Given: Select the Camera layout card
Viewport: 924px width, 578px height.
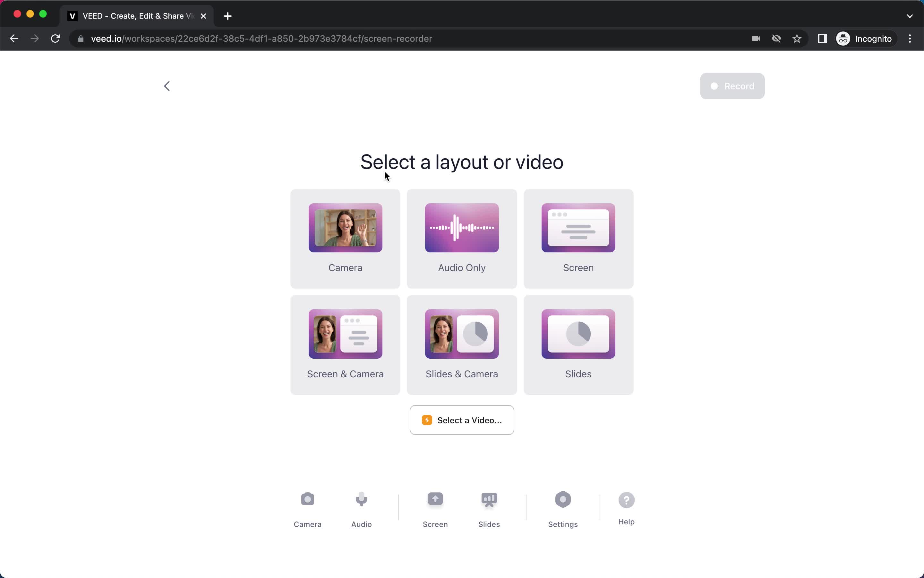Looking at the screenshot, I should (345, 239).
